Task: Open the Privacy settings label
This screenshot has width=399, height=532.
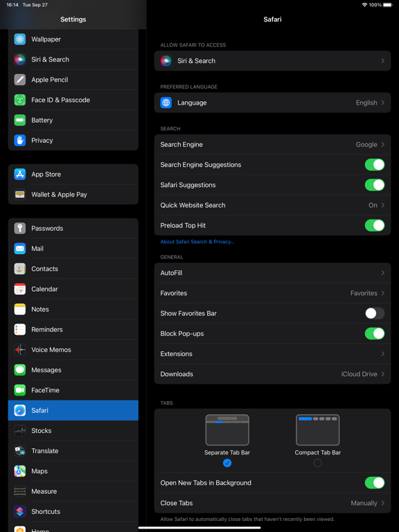Action: click(42, 141)
